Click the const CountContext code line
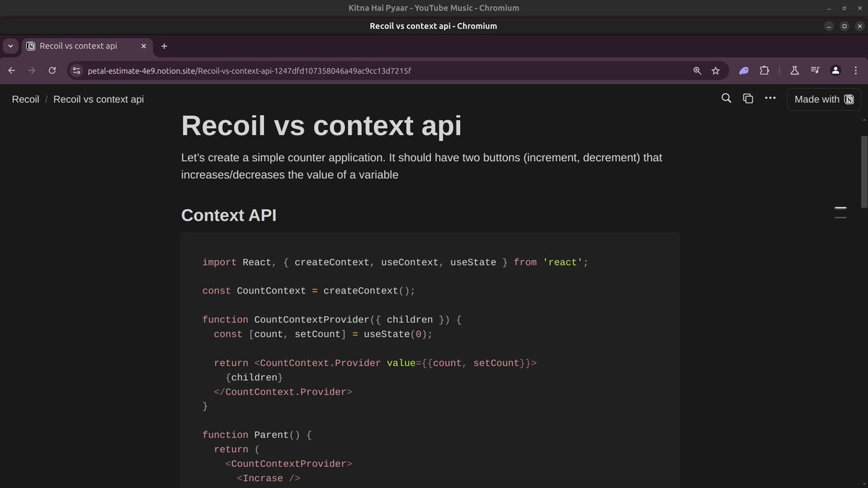 [x=309, y=291]
